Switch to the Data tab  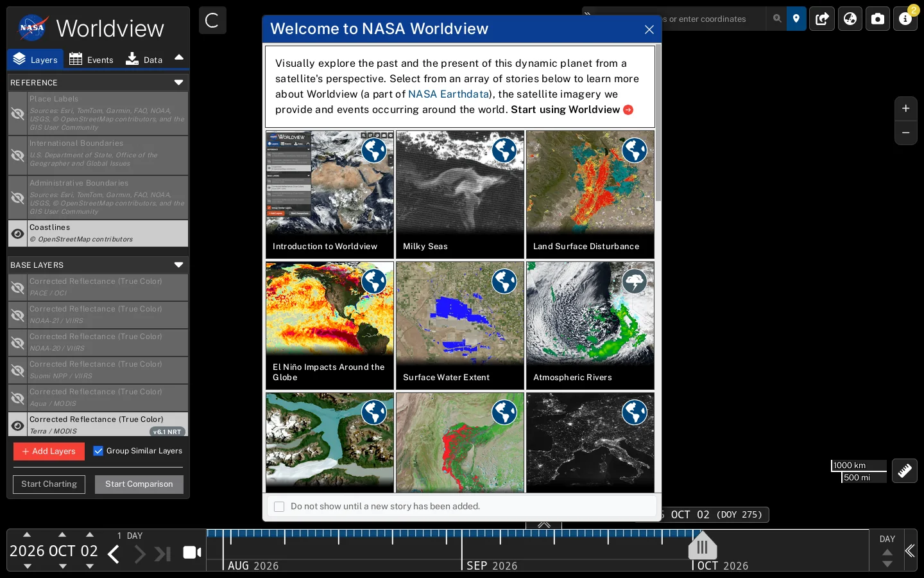144,59
